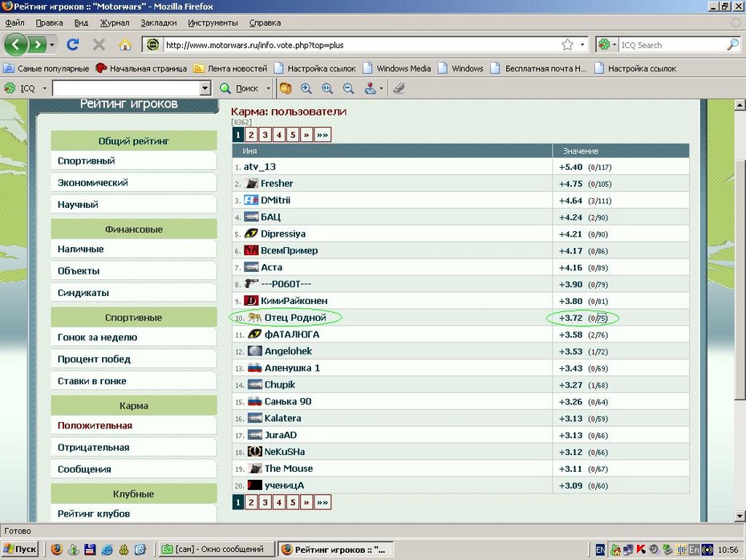Select the Экономический rating in sidebar
The image size is (746, 560).
(92, 183)
